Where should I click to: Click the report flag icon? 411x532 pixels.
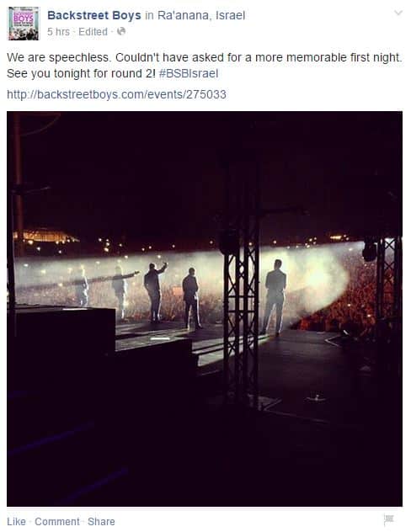pyautogui.click(x=388, y=519)
